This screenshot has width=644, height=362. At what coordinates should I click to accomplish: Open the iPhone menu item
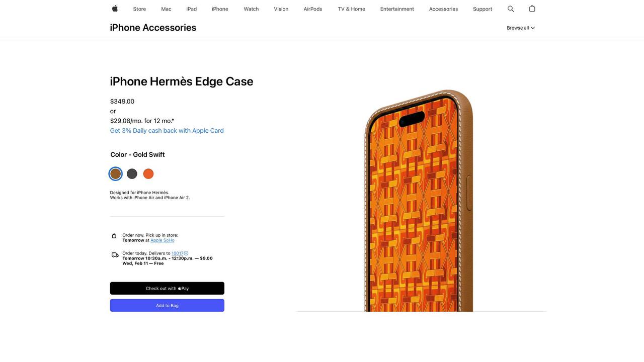[x=220, y=9]
